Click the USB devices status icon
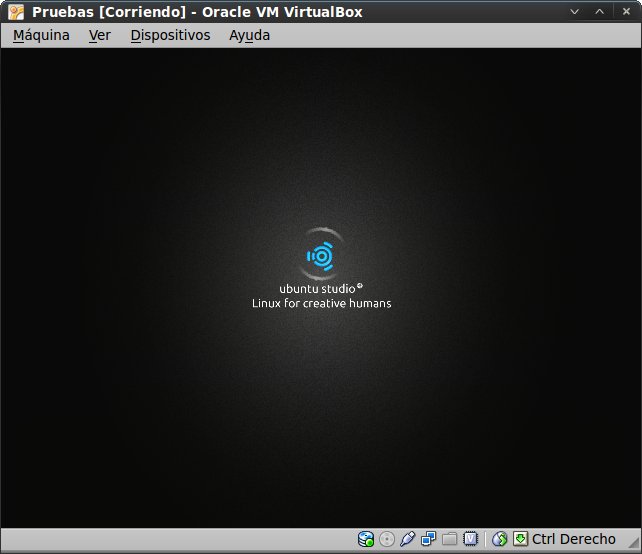 [408, 540]
